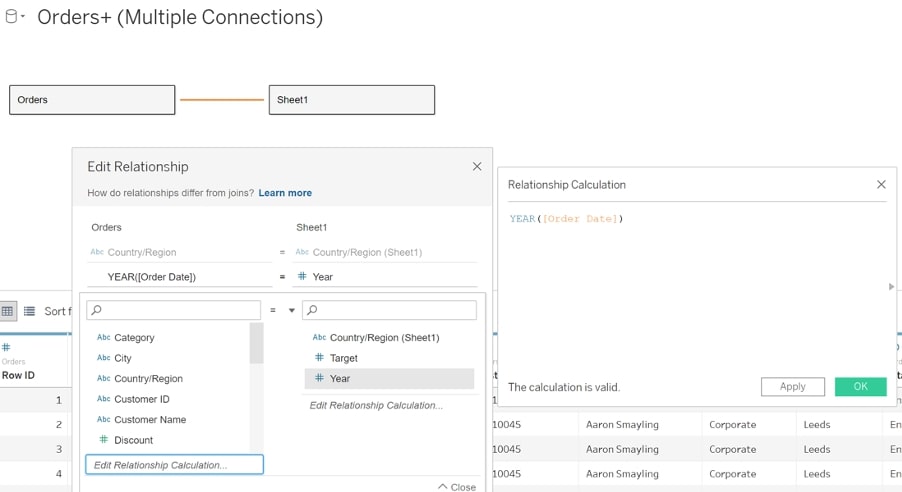Open the Learn more link about relationships

click(x=285, y=193)
